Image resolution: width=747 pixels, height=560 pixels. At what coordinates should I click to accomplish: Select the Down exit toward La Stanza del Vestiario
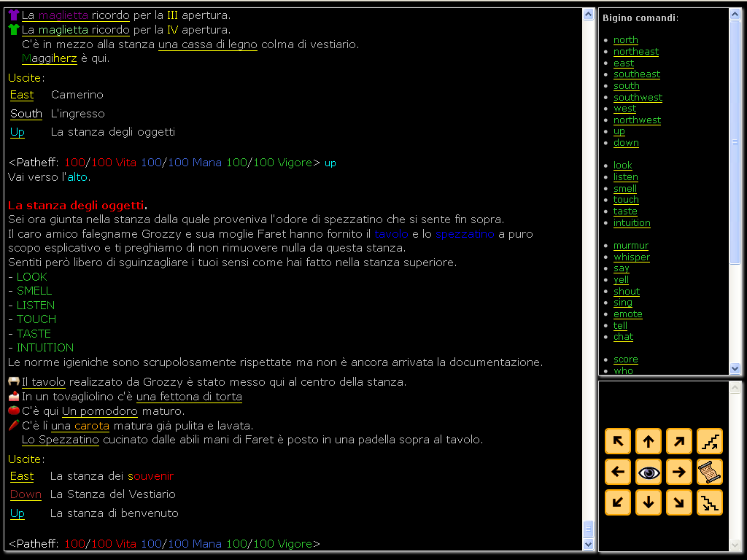26,494
